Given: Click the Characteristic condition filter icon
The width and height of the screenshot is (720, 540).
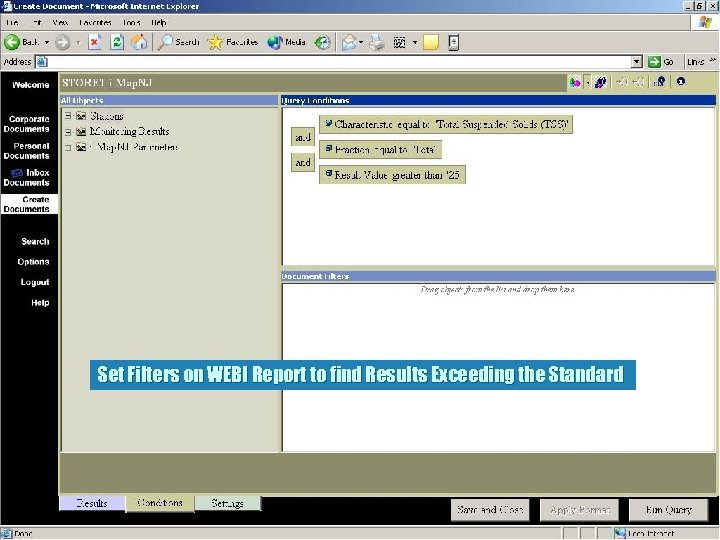Looking at the screenshot, I should click(x=329, y=123).
